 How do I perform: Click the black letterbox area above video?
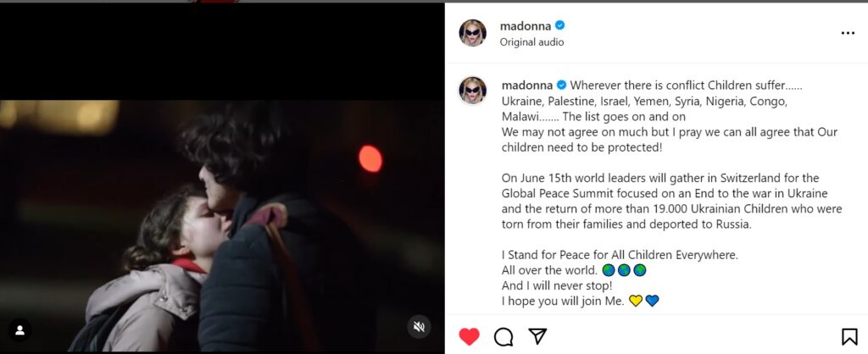[x=222, y=52]
